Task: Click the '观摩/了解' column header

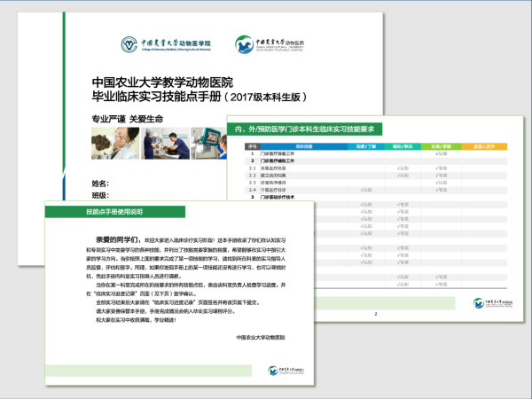Action: click(x=366, y=146)
